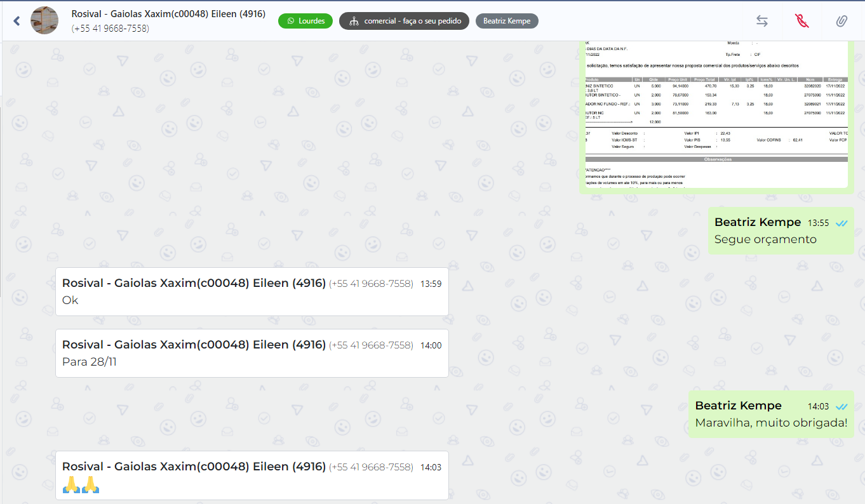Click the Beatriz Kempe agent tag
This screenshot has height=504, width=865.
coord(507,21)
